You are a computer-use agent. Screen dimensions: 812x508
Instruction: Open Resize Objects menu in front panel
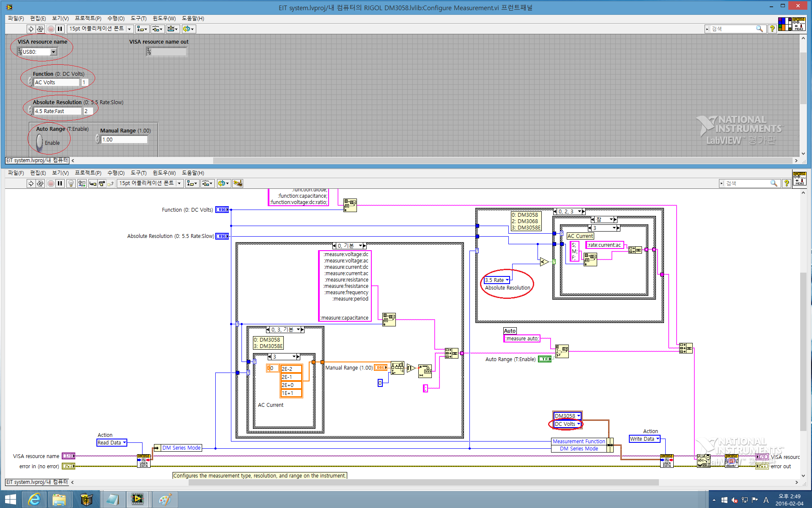[173, 29]
